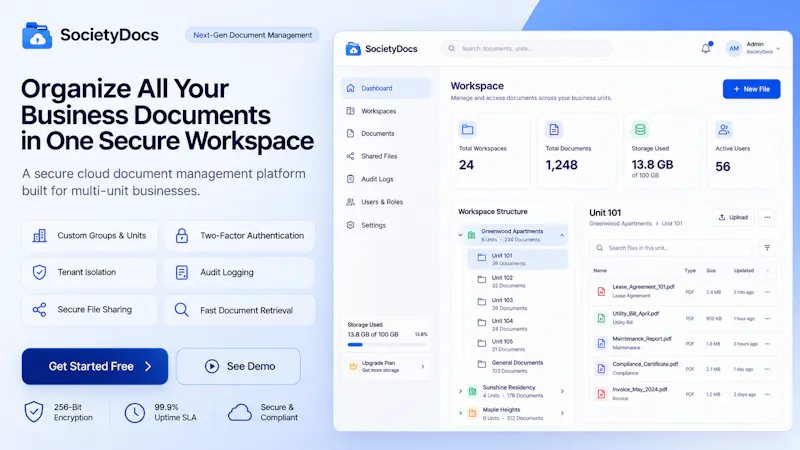Click the Storage Used database icon
The height and width of the screenshot is (450, 800).
(x=640, y=130)
